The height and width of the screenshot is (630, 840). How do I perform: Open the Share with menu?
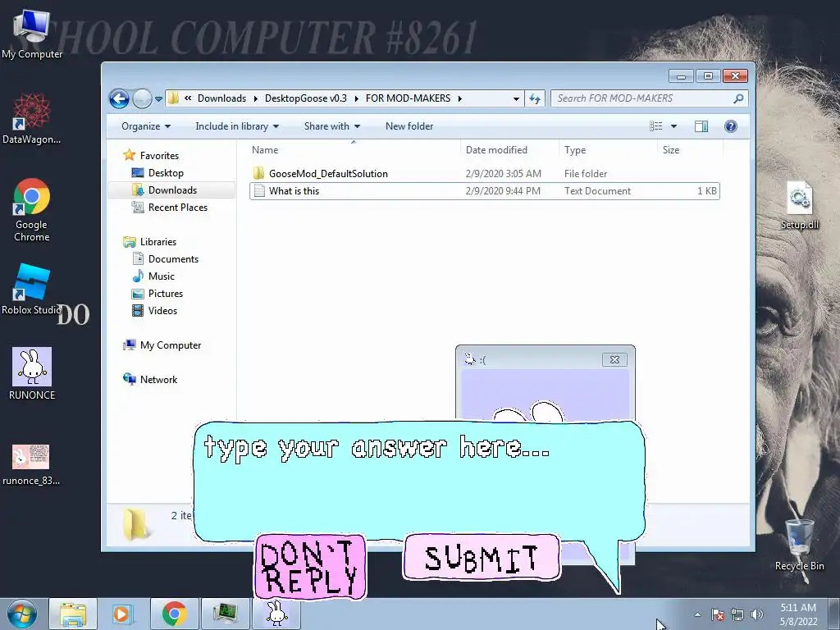pos(331,126)
